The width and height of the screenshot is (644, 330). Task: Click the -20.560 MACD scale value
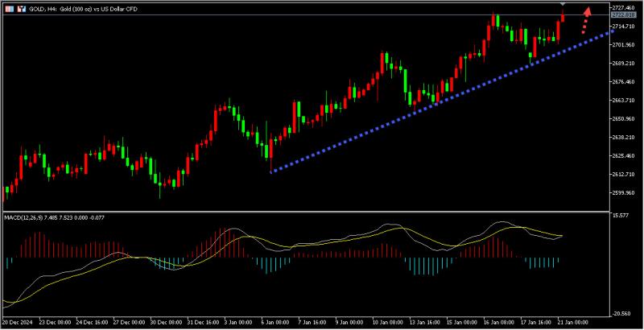[x=620, y=314]
